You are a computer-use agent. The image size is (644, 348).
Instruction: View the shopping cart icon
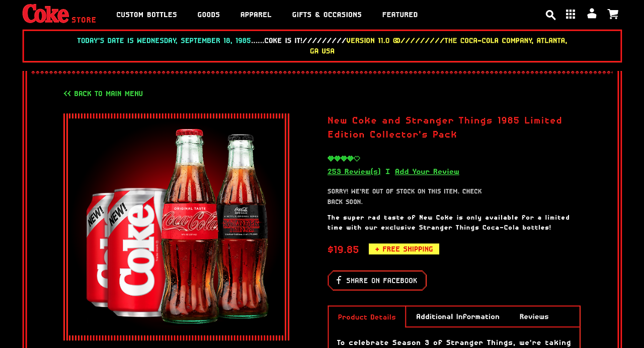click(x=613, y=14)
